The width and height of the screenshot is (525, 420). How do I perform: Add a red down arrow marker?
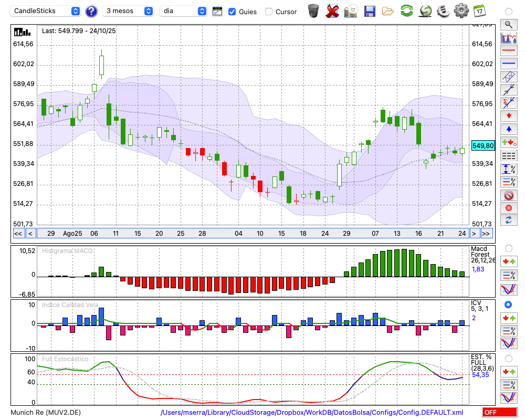point(508,115)
